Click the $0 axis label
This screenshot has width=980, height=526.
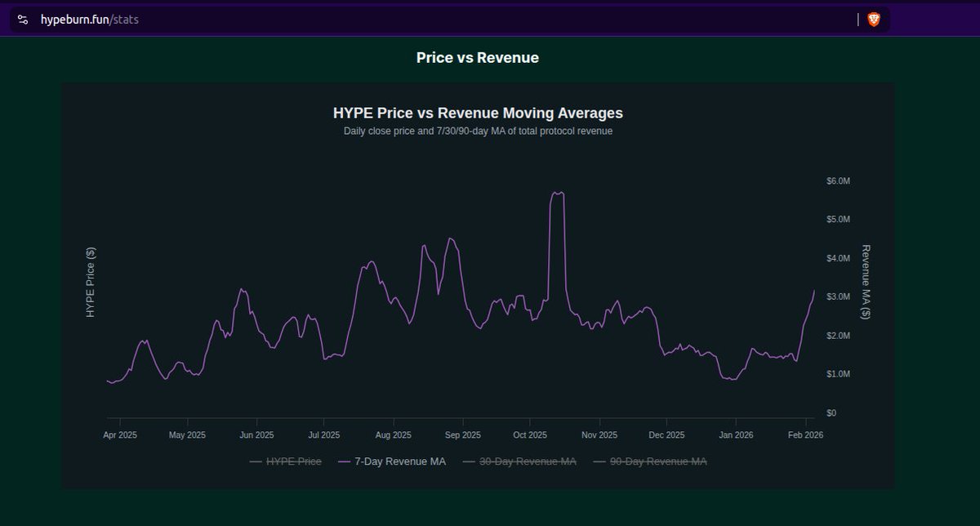click(x=831, y=413)
